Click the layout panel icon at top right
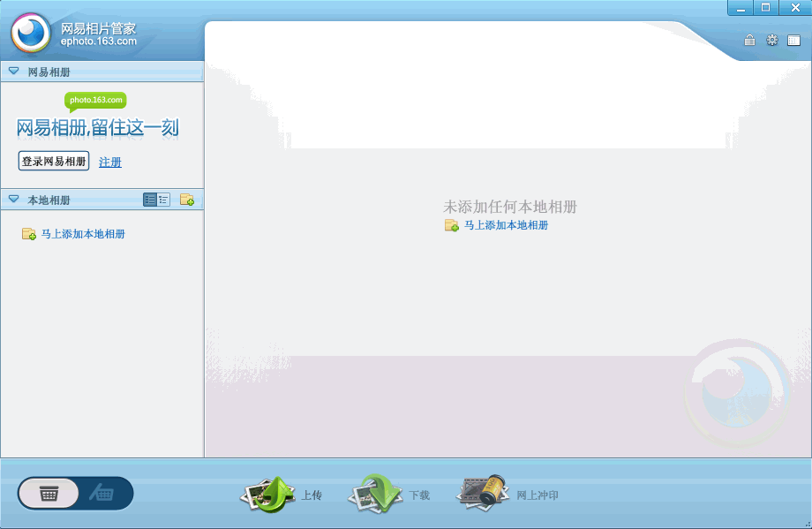The image size is (812, 529). 793,41
